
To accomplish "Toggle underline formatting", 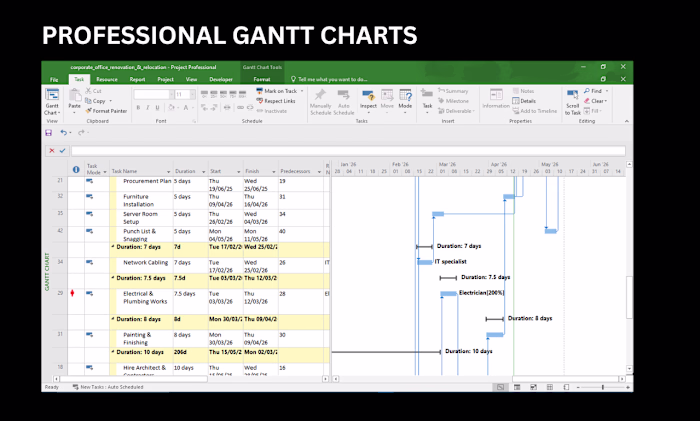I will coord(158,108).
